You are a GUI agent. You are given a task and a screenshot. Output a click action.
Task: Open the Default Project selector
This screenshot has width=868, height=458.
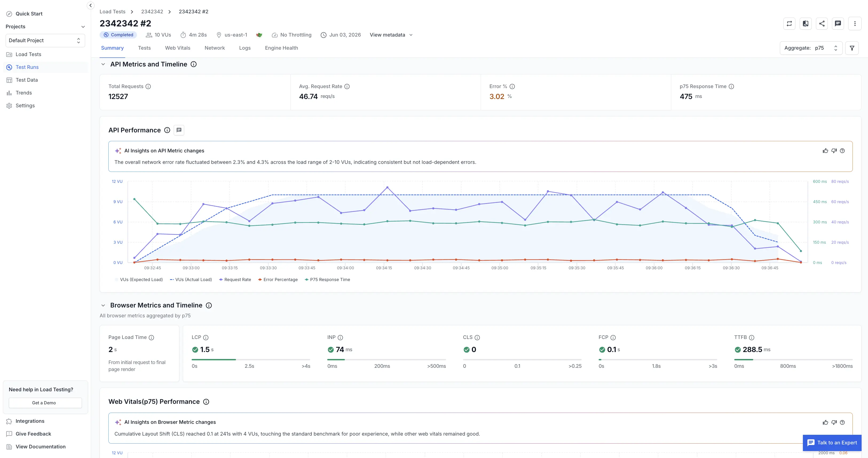(x=45, y=41)
